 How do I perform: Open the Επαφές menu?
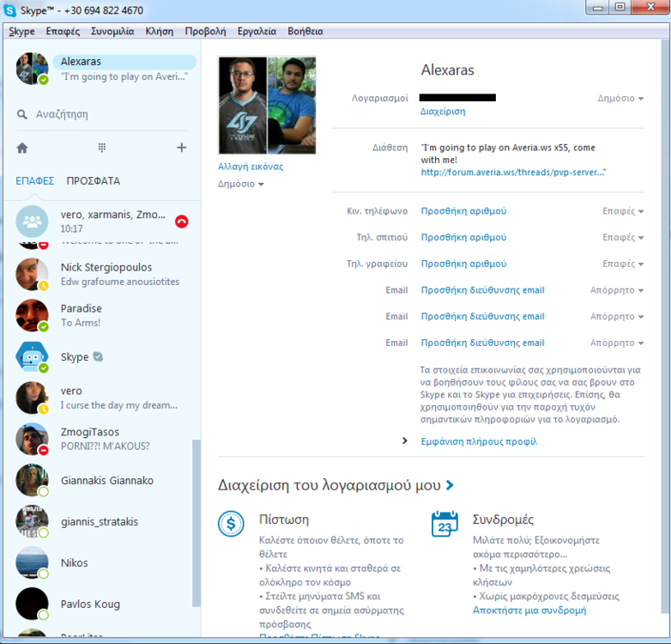pyautogui.click(x=63, y=31)
